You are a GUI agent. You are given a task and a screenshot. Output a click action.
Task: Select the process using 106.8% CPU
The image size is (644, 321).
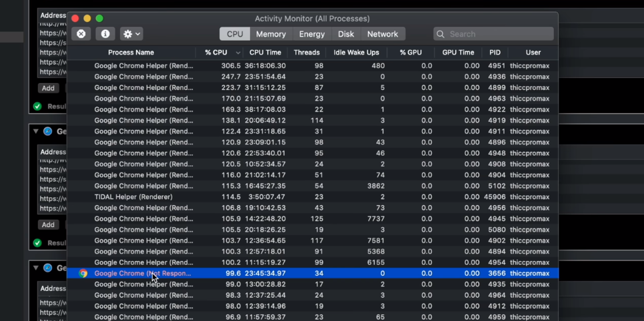pyautogui.click(x=313, y=208)
